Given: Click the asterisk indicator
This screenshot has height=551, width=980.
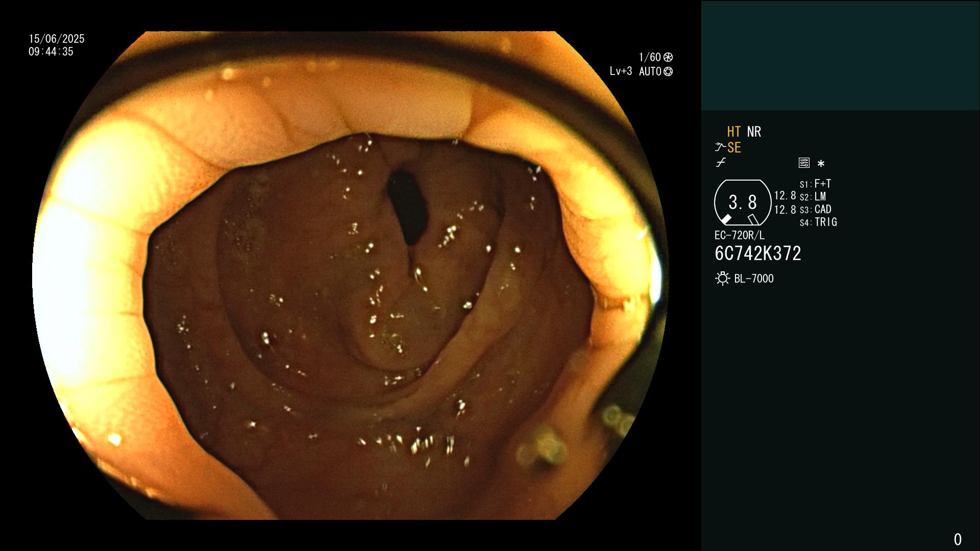Looking at the screenshot, I should 821,163.
